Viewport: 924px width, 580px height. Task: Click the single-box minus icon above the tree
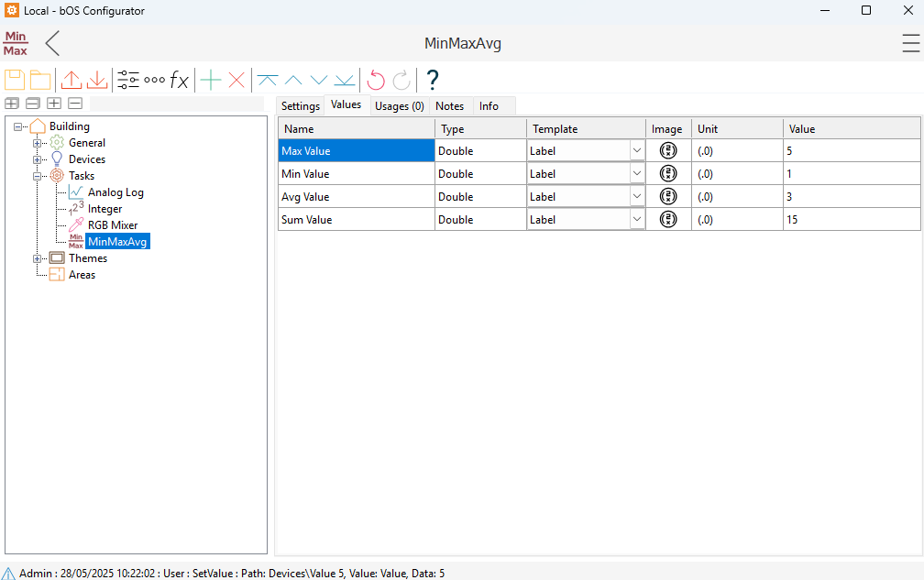[x=75, y=104]
